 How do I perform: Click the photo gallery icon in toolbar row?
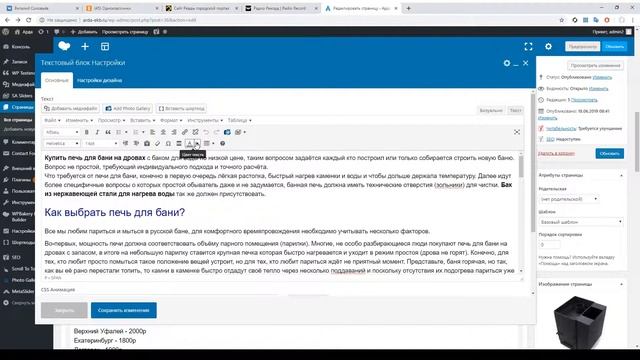(227, 132)
